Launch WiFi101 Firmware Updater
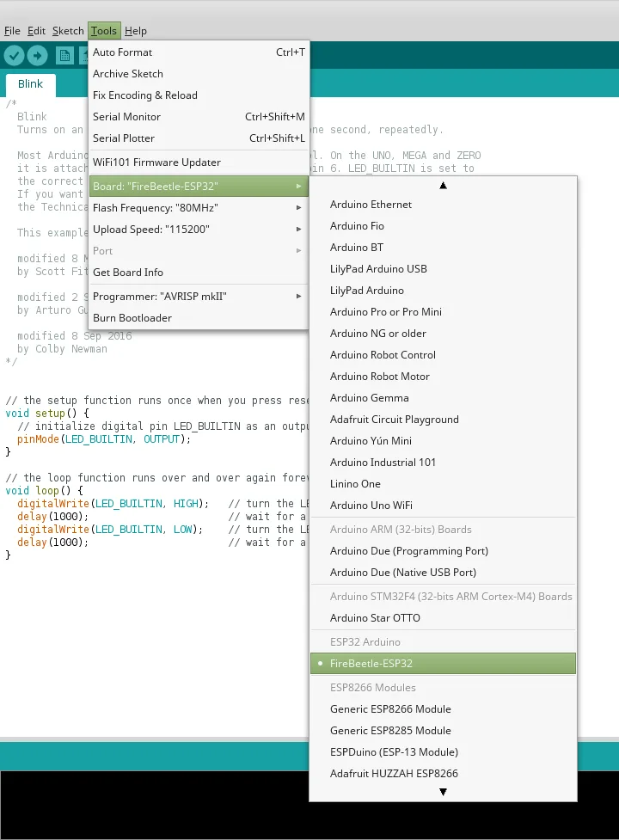 [199, 162]
